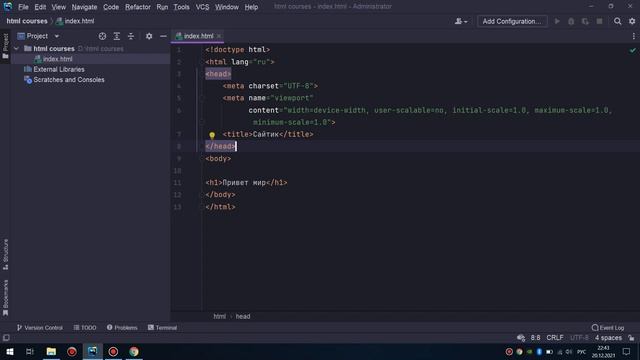Click the Run with Coverage icon
Image resolution: width=640 pixels, height=360 pixels.
[585, 21]
